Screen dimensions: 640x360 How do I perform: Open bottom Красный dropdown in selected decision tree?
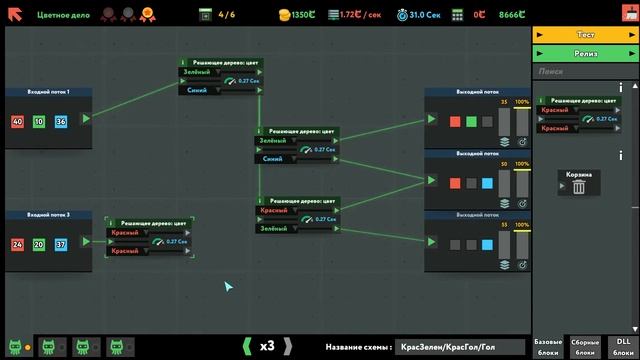129,251
